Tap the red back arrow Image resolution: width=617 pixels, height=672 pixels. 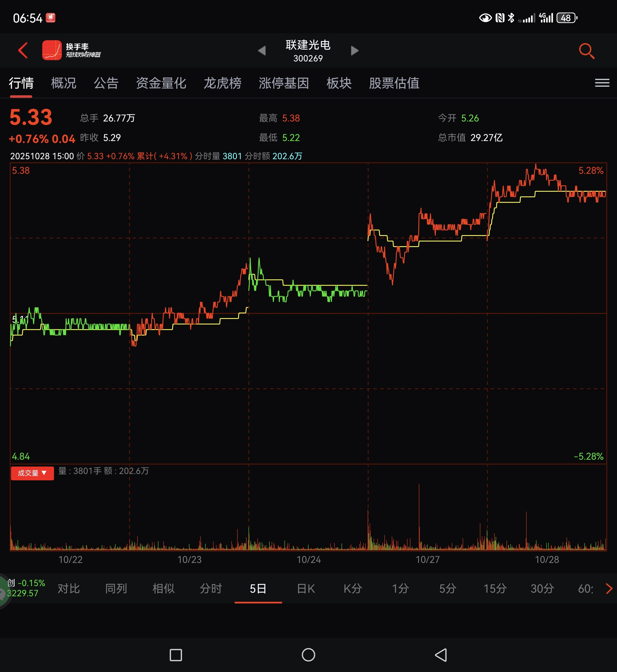click(x=23, y=50)
